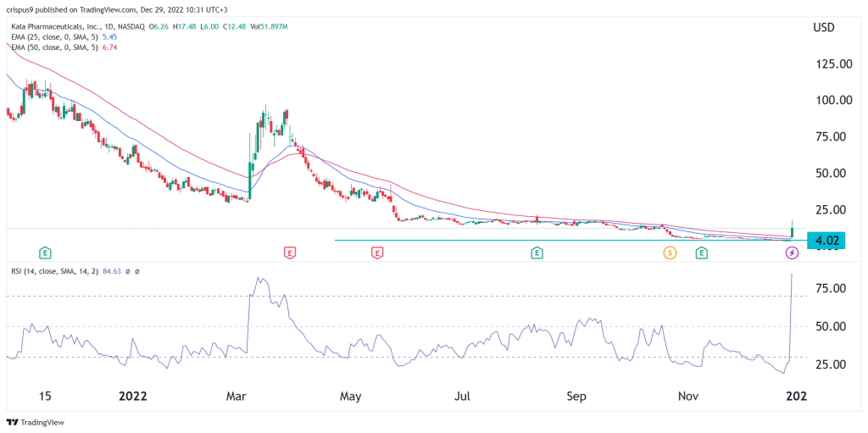Image resolution: width=868 pixels, height=433 pixels.
Task: Click the orange S marker on the chart
Action: coord(670,253)
